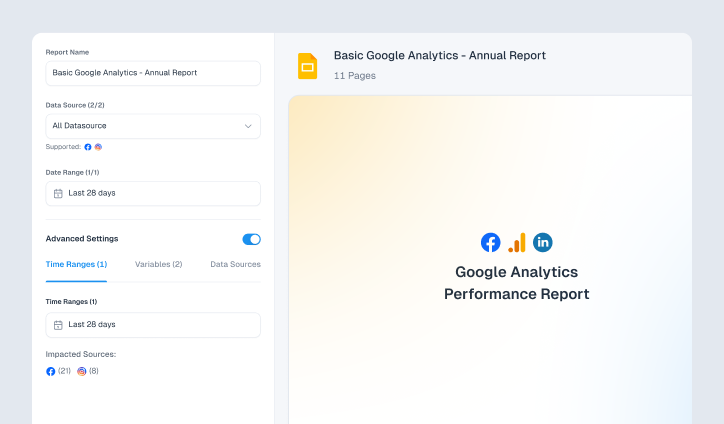Click the Google Analytics logo on report cover
Image resolution: width=724 pixels, height=424 pixels.
(x=517, y=242)
